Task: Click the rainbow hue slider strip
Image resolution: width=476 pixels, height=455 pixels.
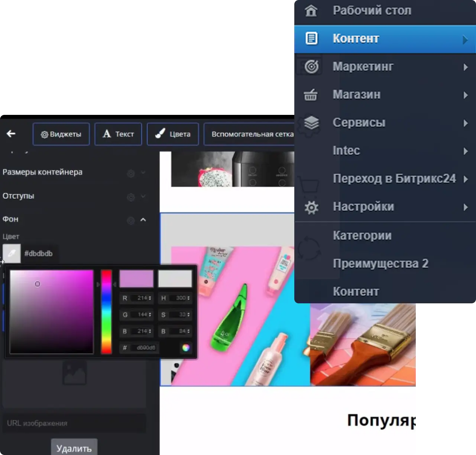Action: (106, 312)
